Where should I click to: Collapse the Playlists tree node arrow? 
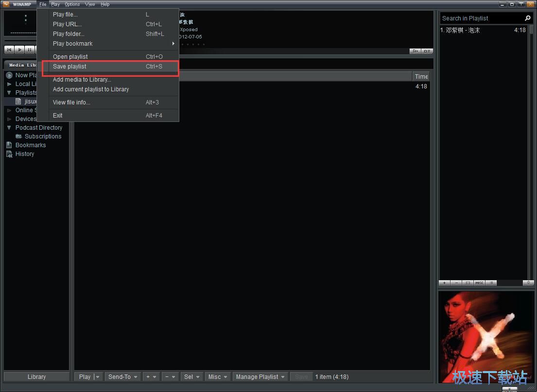[9, 93]
